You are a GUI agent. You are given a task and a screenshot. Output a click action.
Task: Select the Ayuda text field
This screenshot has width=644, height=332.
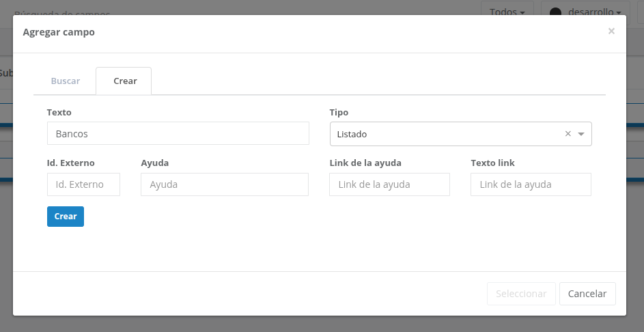[225, 184]
